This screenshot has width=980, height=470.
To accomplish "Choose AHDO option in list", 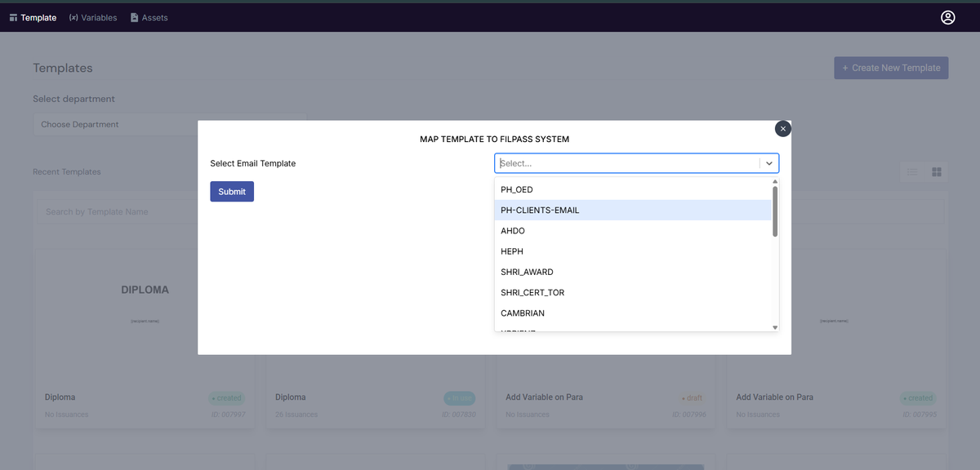I will click(x=633, y=231).
